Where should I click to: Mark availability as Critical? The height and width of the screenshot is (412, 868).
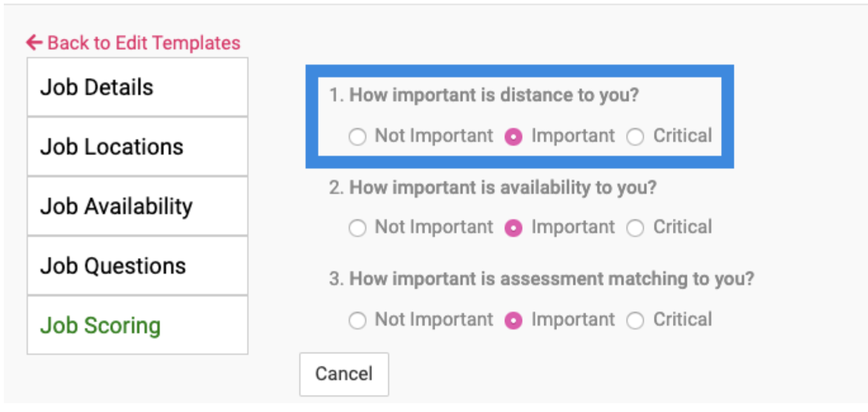tap(635, 228)
